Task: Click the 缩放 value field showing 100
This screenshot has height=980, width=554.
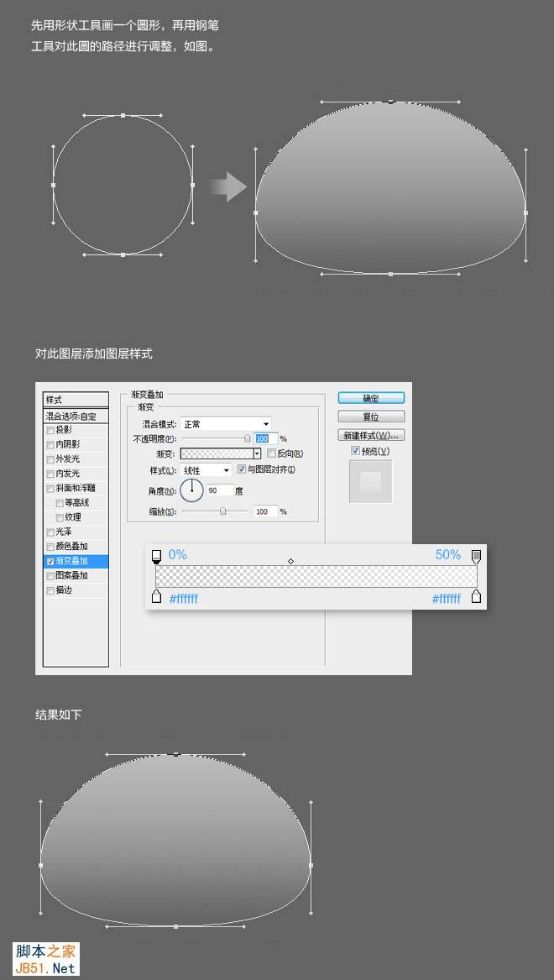Action: click(x=264, y=511)
